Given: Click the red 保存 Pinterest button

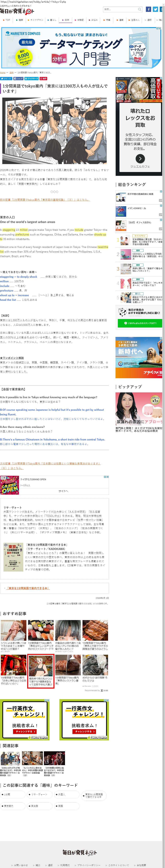Looking at the screenshot, I should tap(43, 78).
